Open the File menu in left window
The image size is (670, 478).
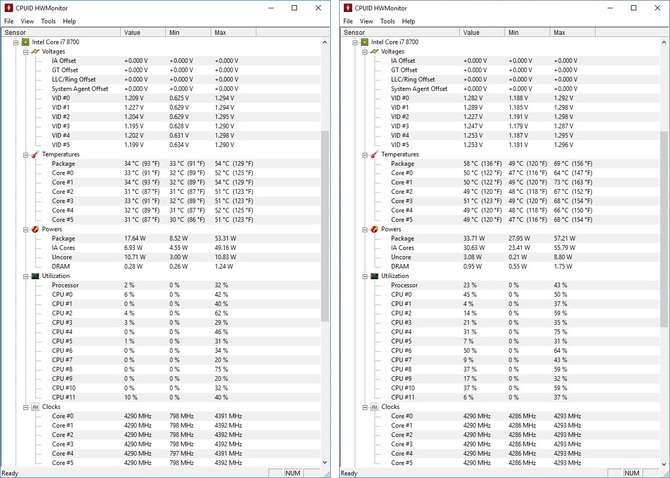click(9, 21)
